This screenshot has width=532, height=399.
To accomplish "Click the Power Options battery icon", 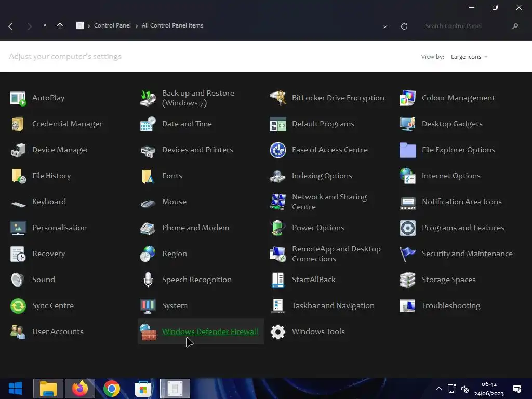I will pyautogui.click(x=278, y=228).
